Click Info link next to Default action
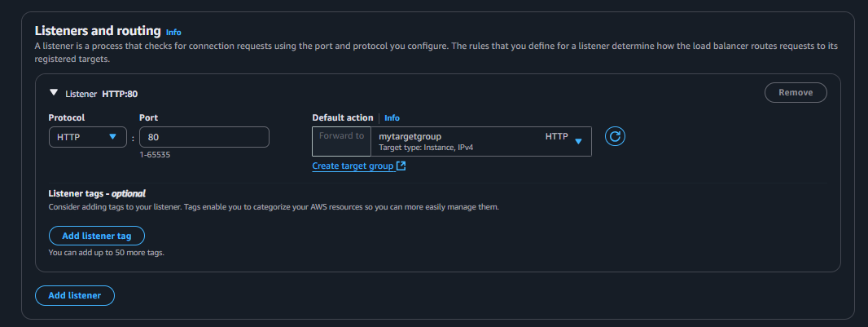868x327 pixels. (x=392, y=118)
